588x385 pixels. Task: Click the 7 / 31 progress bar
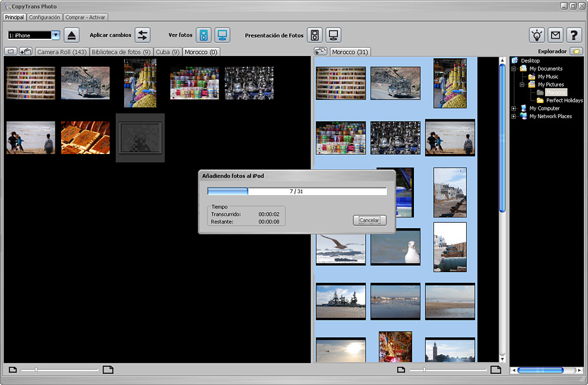(x=296, y=191)
